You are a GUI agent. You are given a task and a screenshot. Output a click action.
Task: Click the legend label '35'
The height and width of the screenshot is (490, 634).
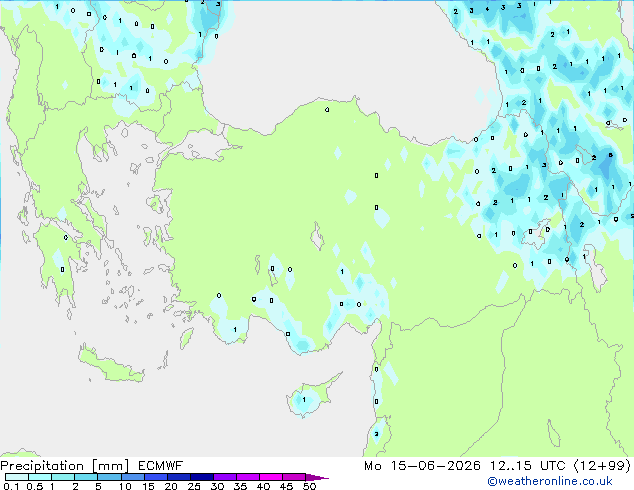[x=240, y=486]
